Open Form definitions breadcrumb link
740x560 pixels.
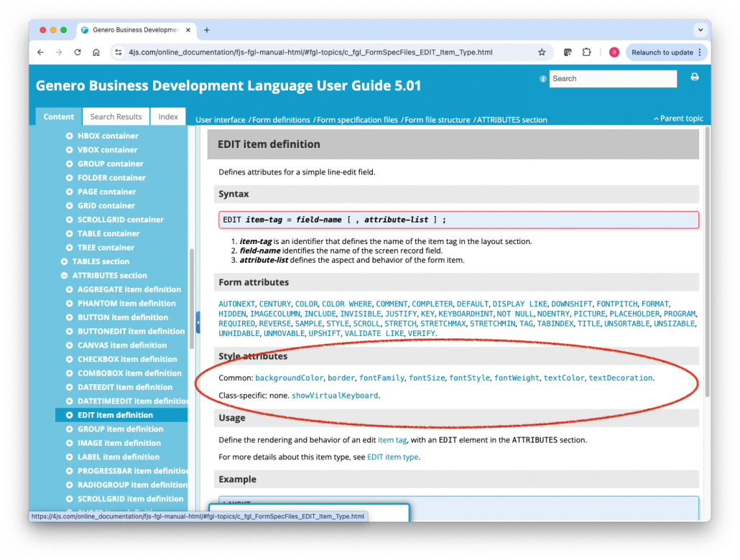click(x=281, y=120)
